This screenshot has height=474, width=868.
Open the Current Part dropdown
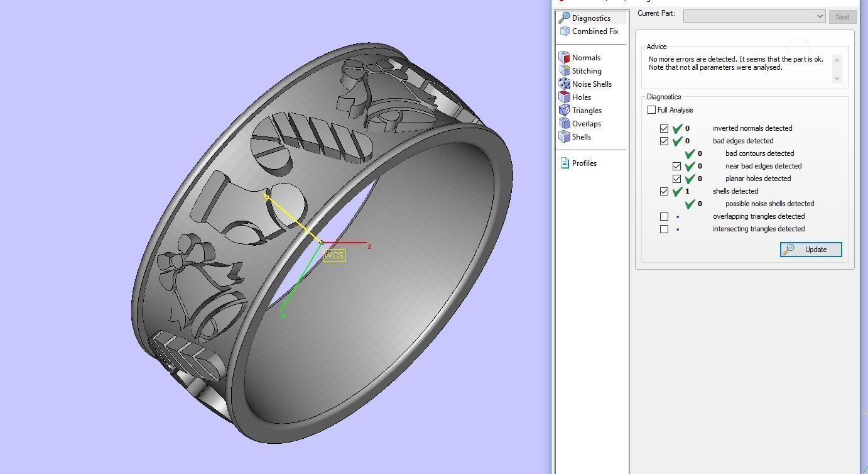(754, 16)
